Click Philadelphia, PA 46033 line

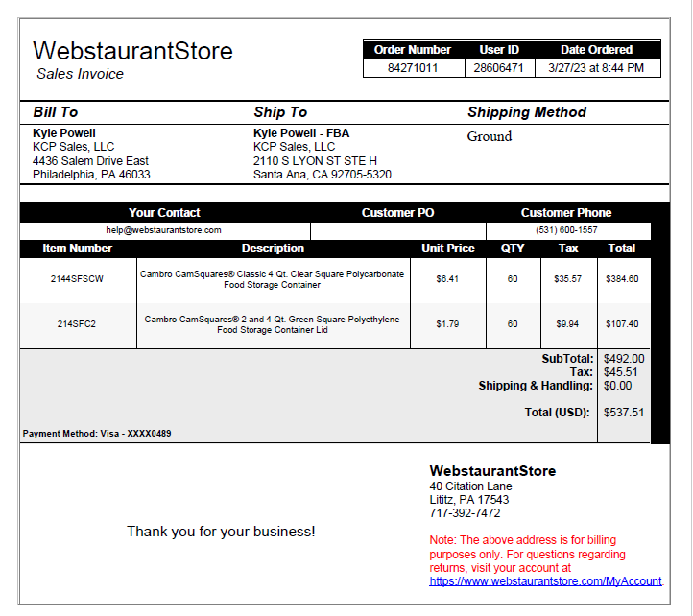tap(91, 175)
